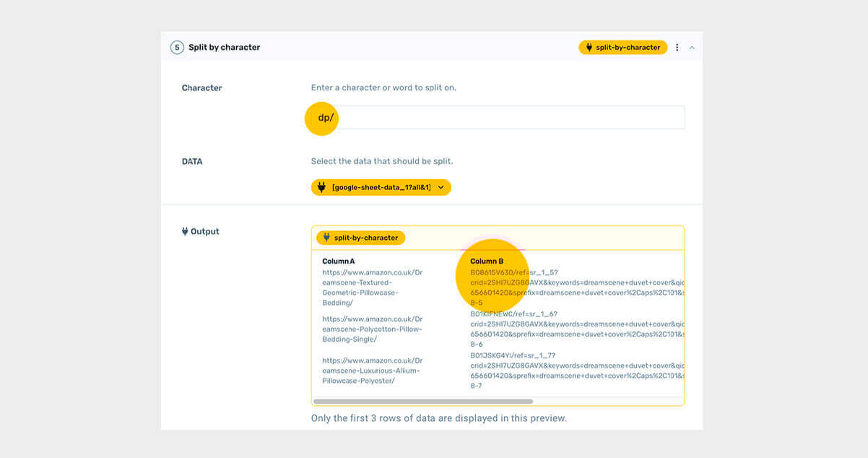Viewport: 868px width, 458px height.
Task: Click the plug icon on the split-by-character header badge
Action: coord(590,47)
